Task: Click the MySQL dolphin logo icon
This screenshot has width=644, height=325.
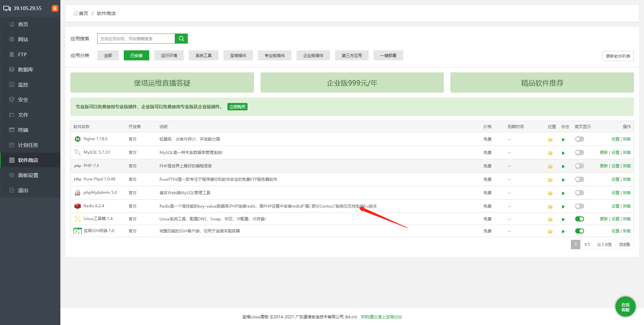Action: 77,152
